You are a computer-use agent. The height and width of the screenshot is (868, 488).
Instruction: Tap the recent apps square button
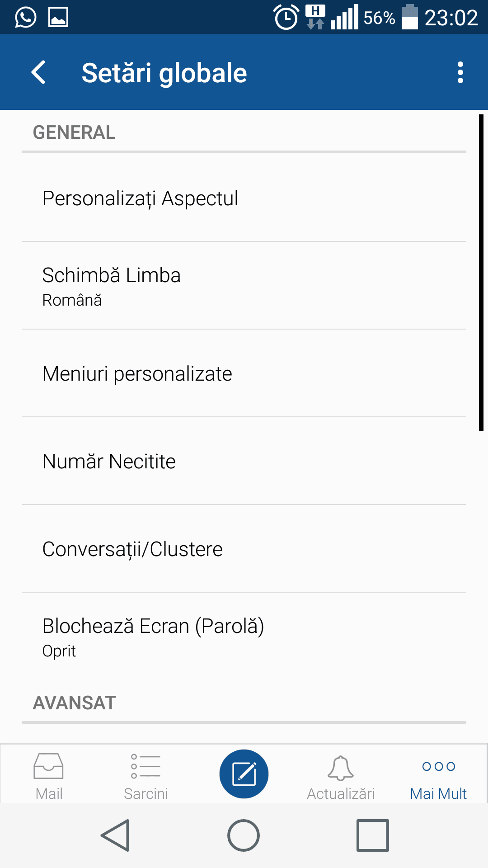pos(372,835)
